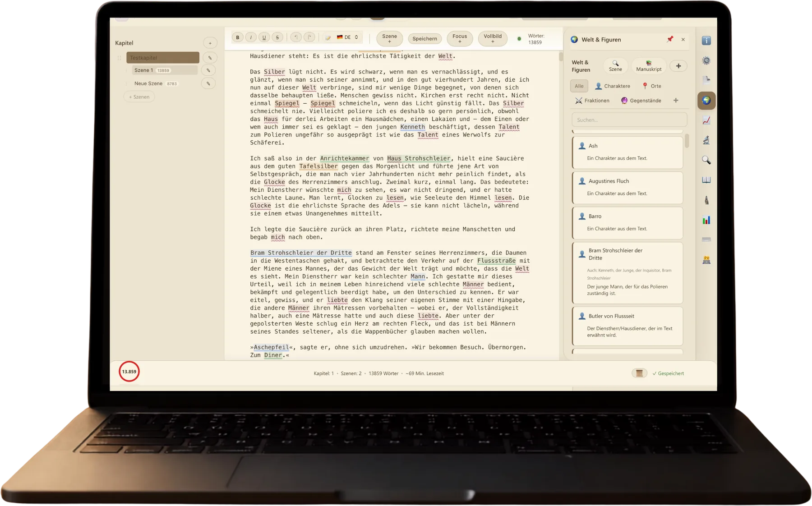Open the DE language dropdown
The height and width of the screenshot is (506, 812).
(348, 37)
